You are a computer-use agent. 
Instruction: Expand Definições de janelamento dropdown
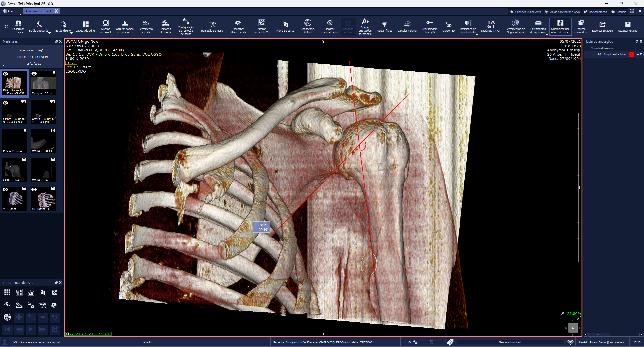pyautogui.click(x=477, y=34)
